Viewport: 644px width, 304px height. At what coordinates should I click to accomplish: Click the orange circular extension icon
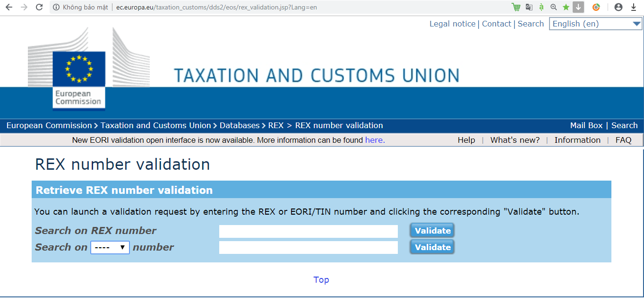pos(596,7)
